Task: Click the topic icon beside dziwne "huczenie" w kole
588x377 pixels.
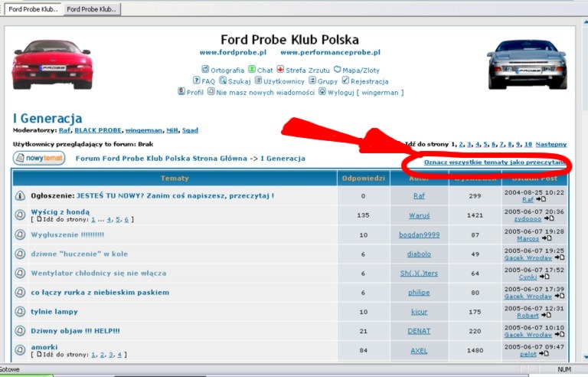Action: (20, 254)
